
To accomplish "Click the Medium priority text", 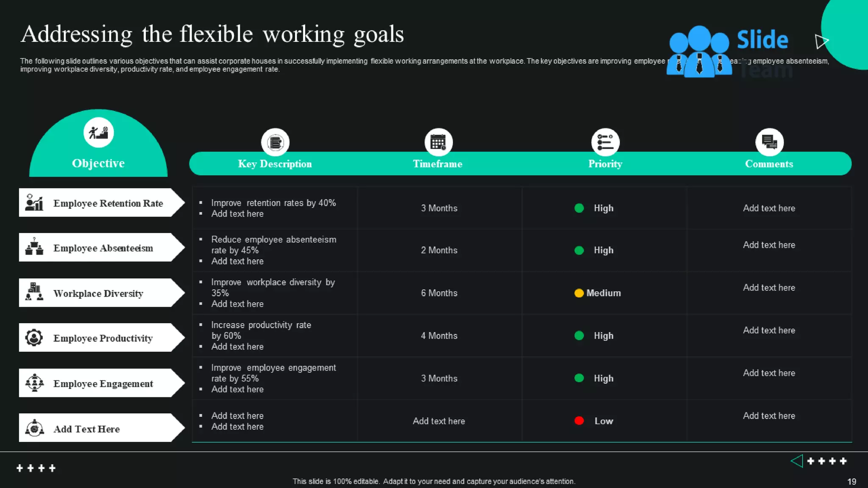I will point(604,293).
